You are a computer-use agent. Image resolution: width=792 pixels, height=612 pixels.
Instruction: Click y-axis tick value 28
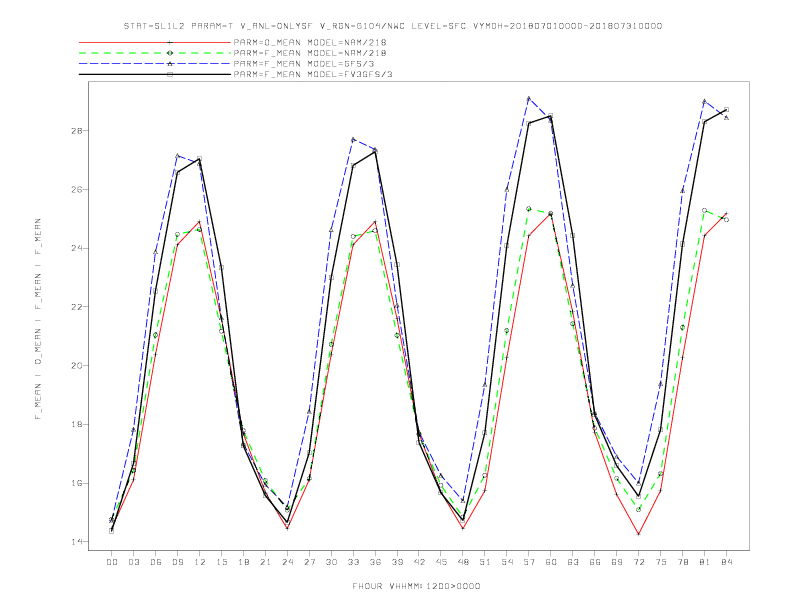pyautogui.click(x=76, y=130)
